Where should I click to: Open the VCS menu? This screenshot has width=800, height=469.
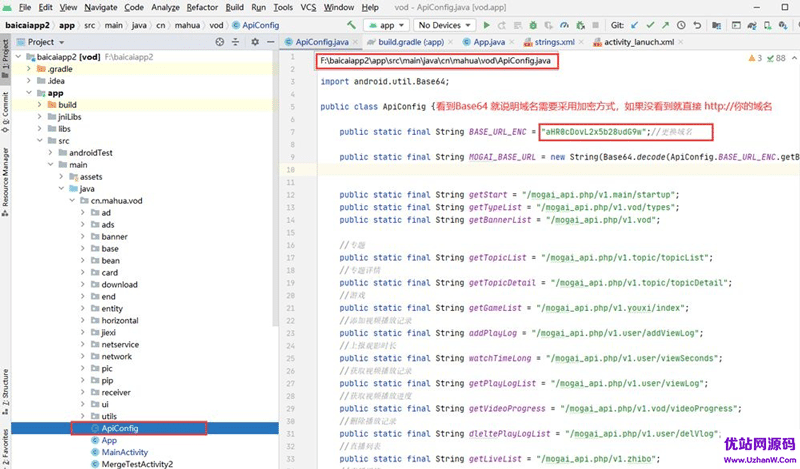pyautogui.click(x=308, y=7)
